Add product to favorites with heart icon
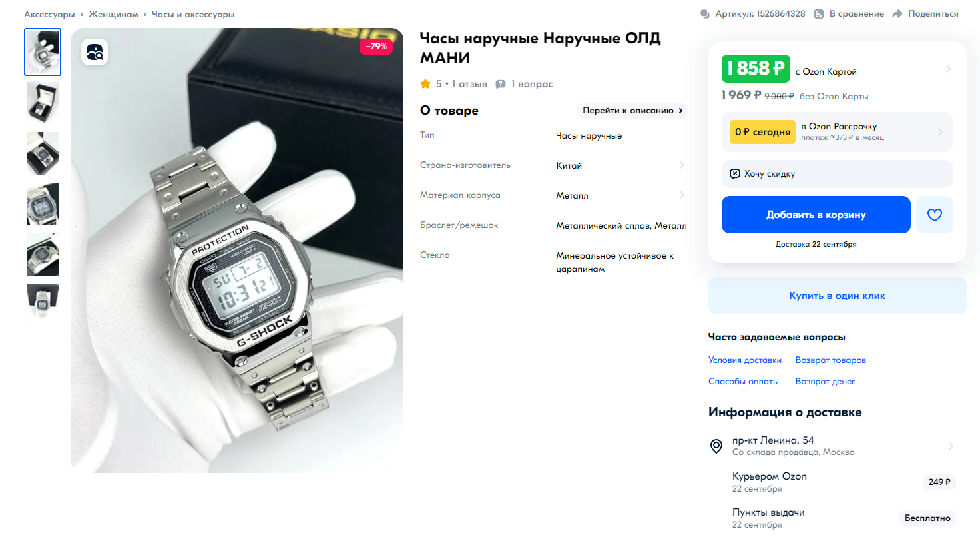The width and height of the screenshot is (980, 539). tap(935, 215)
